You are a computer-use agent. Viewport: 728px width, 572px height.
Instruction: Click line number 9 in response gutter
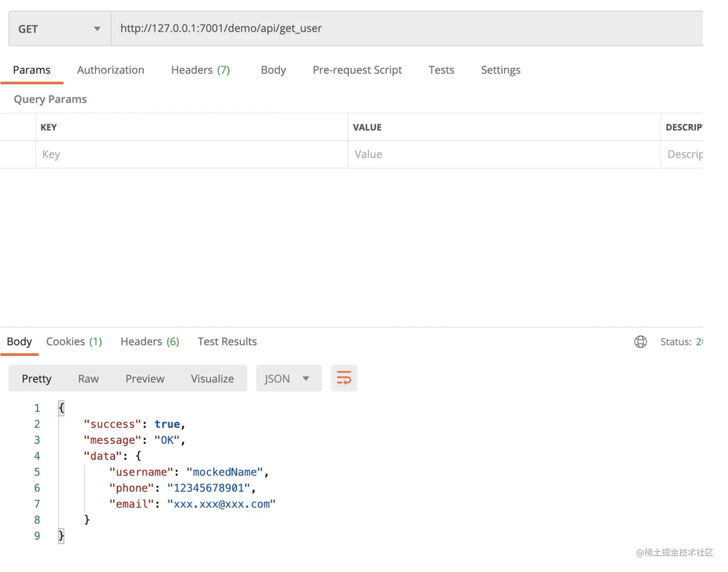pos(37,536)
